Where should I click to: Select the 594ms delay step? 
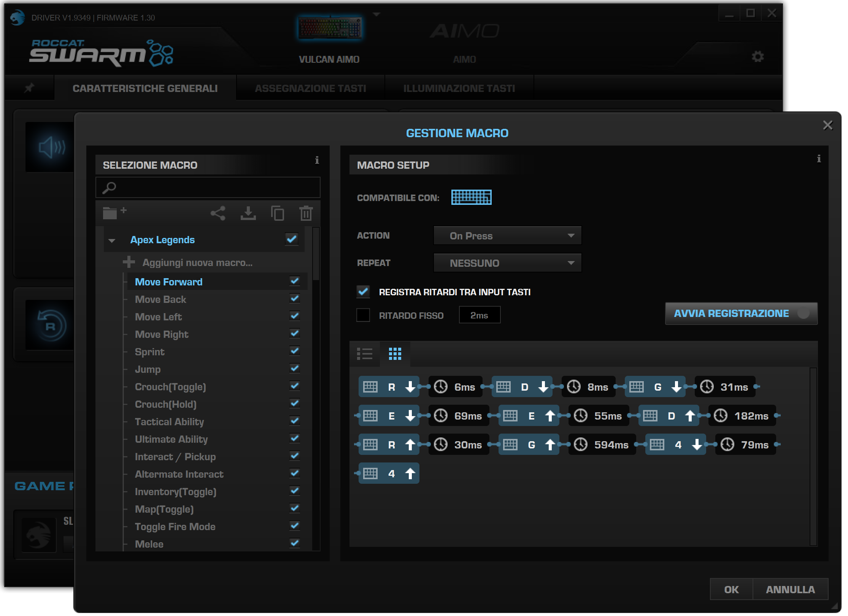(602, 445)
